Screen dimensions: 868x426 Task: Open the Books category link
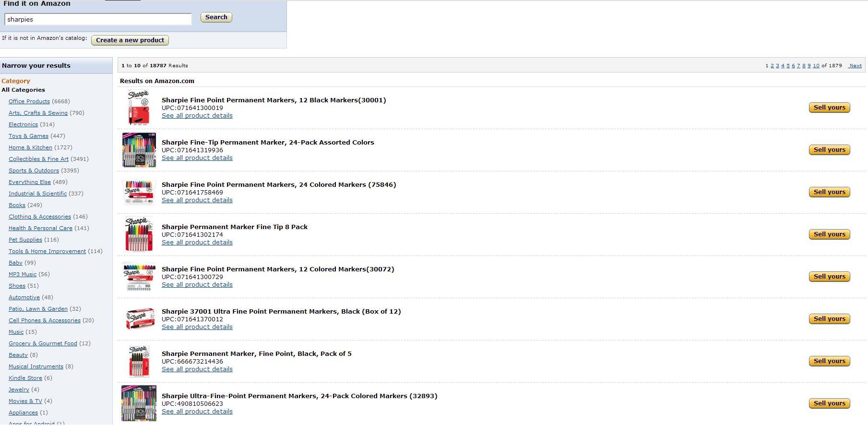pyautogui.click(x=17, y=205)
